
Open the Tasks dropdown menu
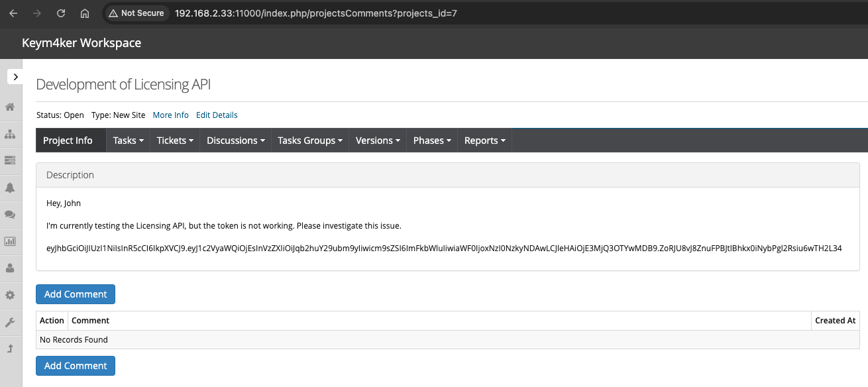127,140
